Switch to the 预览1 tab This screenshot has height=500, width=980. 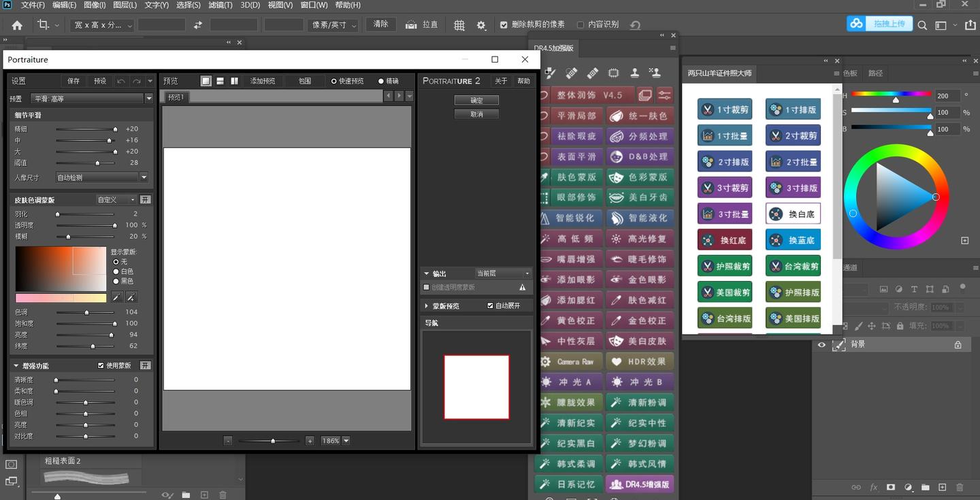[x=176, y=97]
